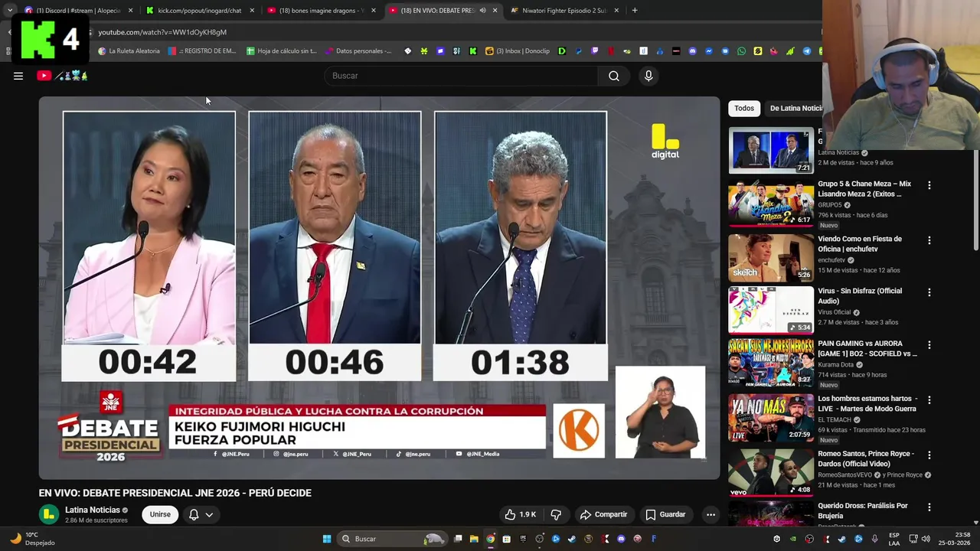Click the taskbar Buscar search box
The image size is (980, 551).
[393, 539]
